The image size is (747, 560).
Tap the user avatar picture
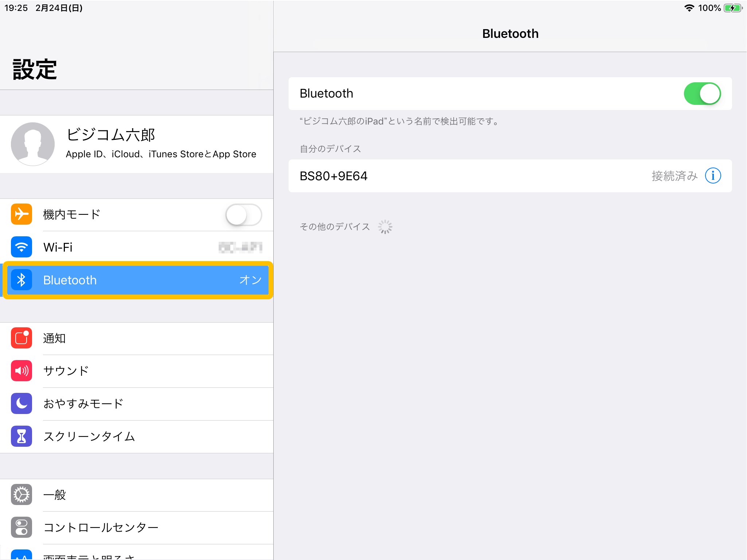33,144
